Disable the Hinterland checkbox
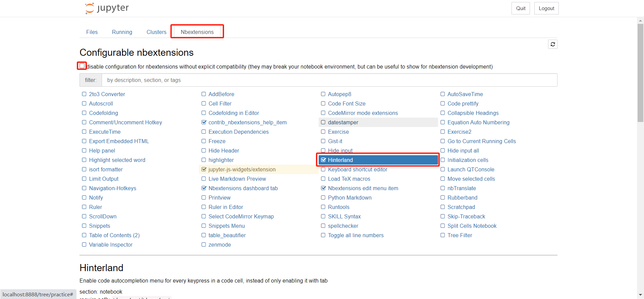 [323, 160]
